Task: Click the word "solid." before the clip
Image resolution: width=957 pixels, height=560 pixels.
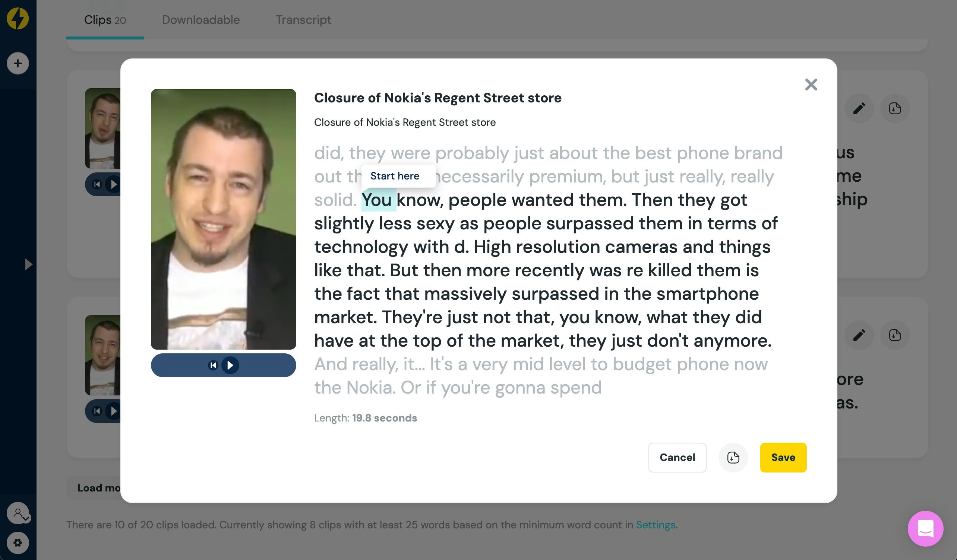Action: pyautogui.click(x=335, y=200)
